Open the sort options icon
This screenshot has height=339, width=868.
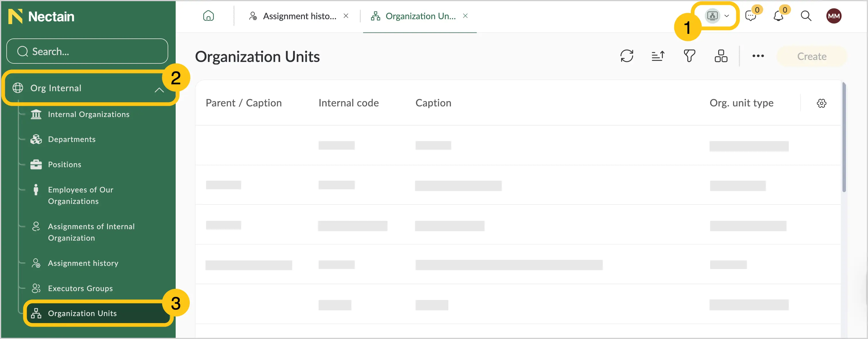click(658, 56)
